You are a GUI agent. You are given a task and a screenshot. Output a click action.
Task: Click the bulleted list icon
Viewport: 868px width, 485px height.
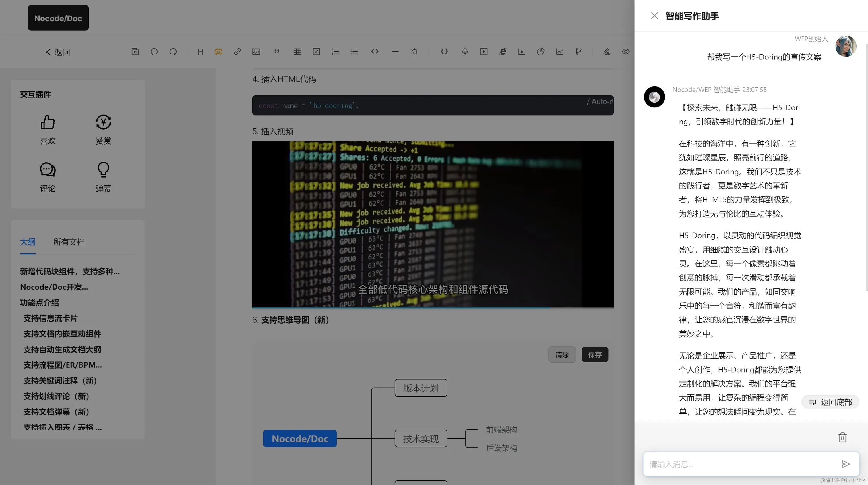pyautogui.click(x=354, y=52)
